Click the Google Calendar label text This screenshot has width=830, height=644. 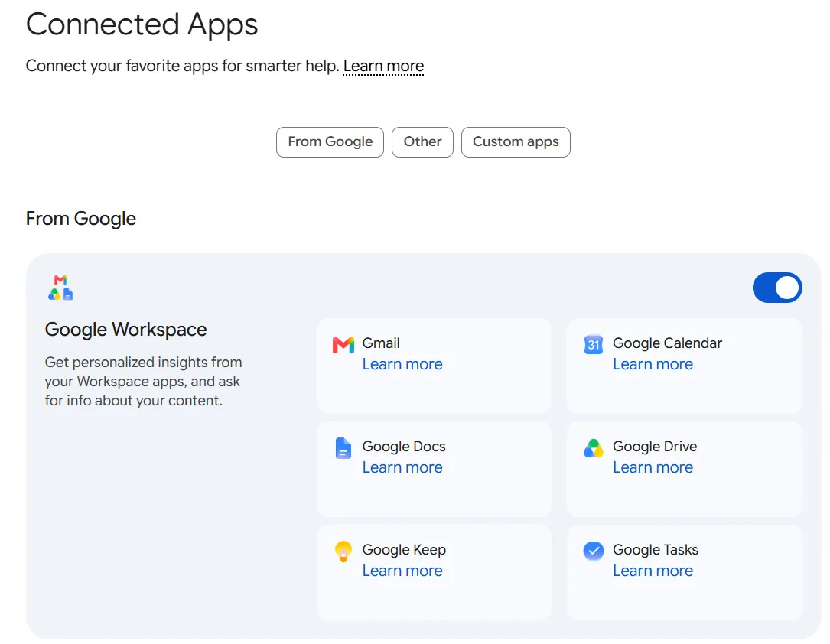click(668, 343)
